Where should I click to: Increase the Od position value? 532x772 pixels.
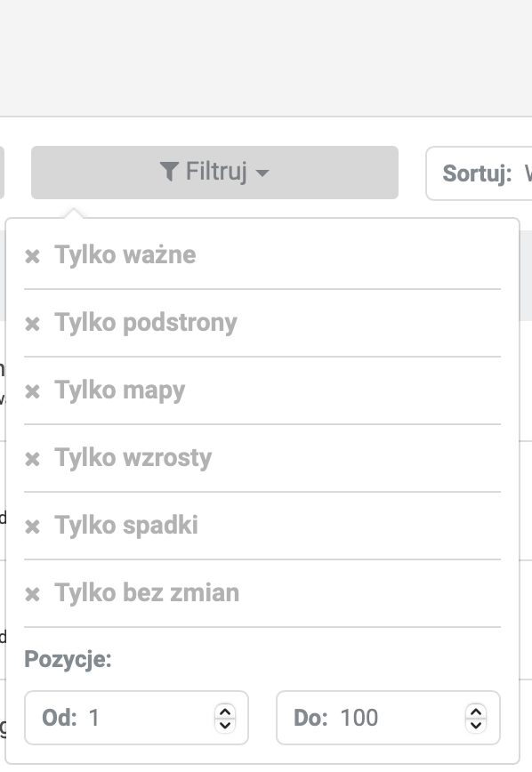[x=225, y=712]
